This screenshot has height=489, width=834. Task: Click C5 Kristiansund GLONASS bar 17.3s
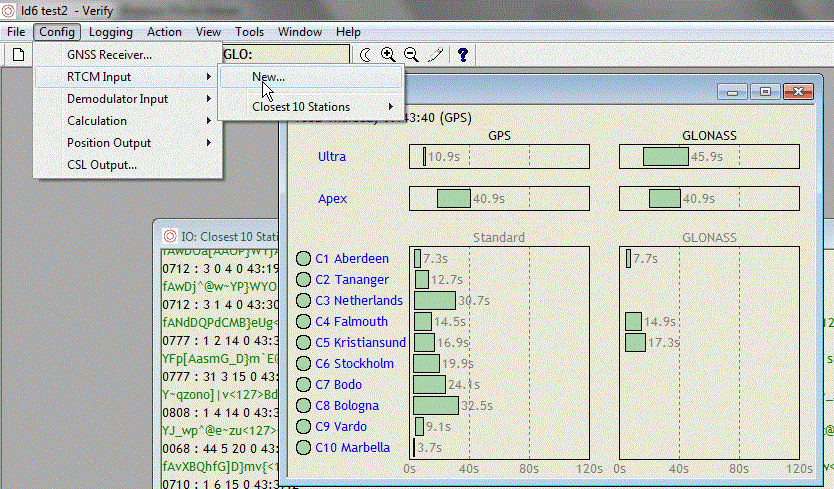point(636,343)
